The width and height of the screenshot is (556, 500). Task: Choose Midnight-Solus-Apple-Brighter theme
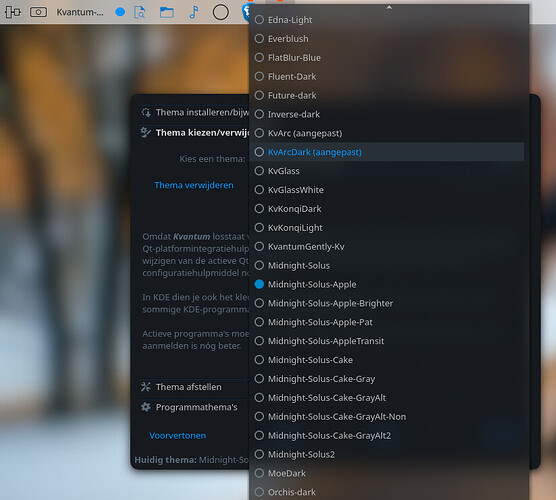pyautogui.click(x=387, y=303)
